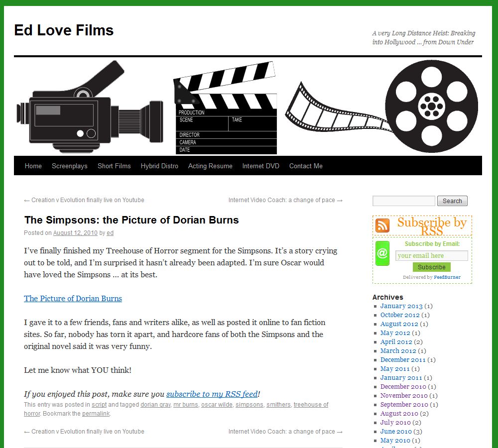Open the August 2010 archive
This screenshot has width=498, height=448.
click(399, 413)
